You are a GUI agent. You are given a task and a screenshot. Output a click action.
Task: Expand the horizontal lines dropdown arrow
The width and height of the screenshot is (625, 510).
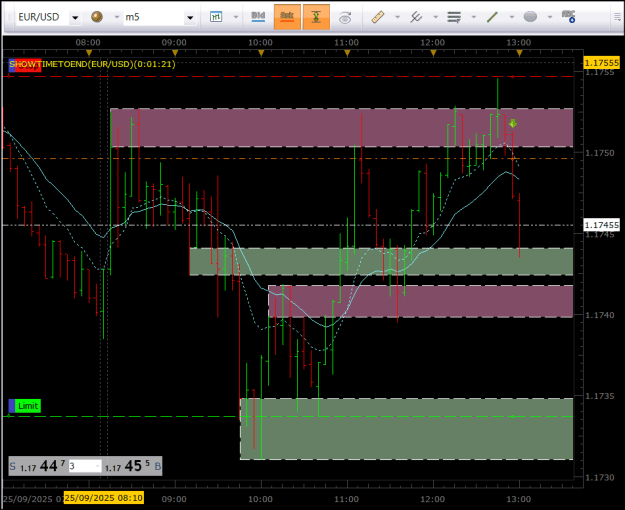(x=474, y=17)
